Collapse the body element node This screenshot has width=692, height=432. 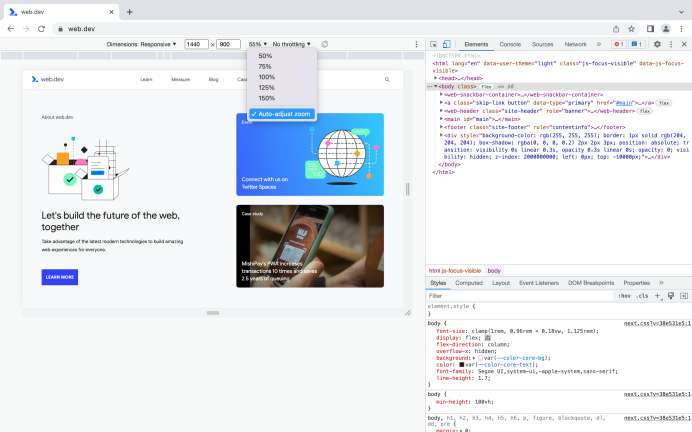pos(436,86)
